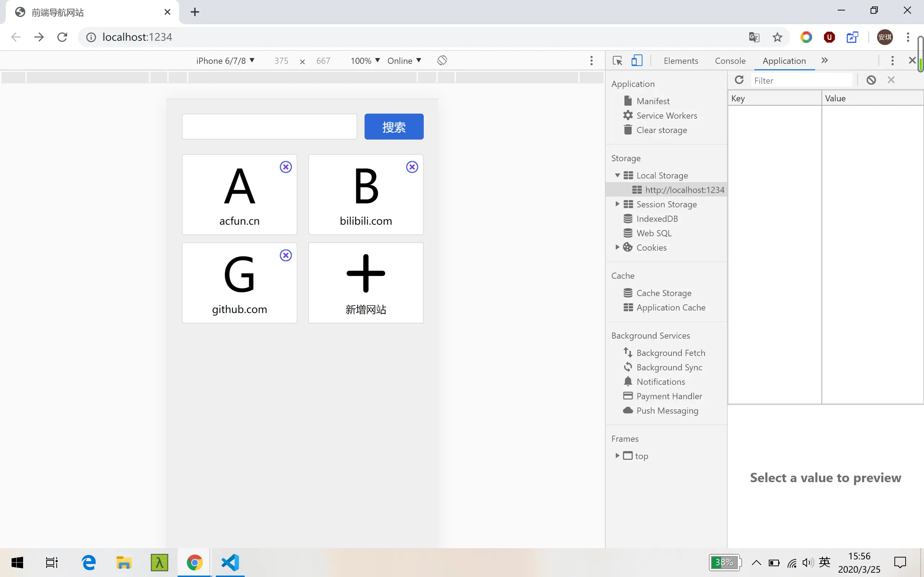Viewport: 924px width, 577px height.
Task: Open the iPhone 6/7/8 device dropdown
Action: point(225,61)
